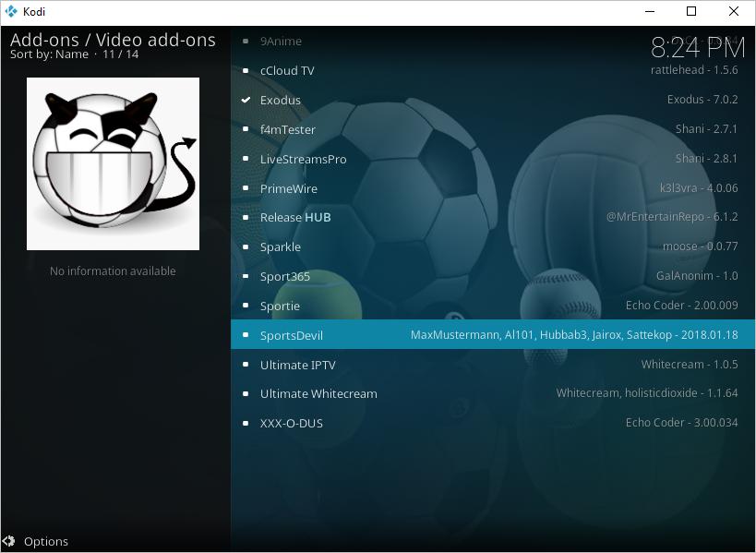Click the add-on icon beside 9Anime

[x=245, y=41]
